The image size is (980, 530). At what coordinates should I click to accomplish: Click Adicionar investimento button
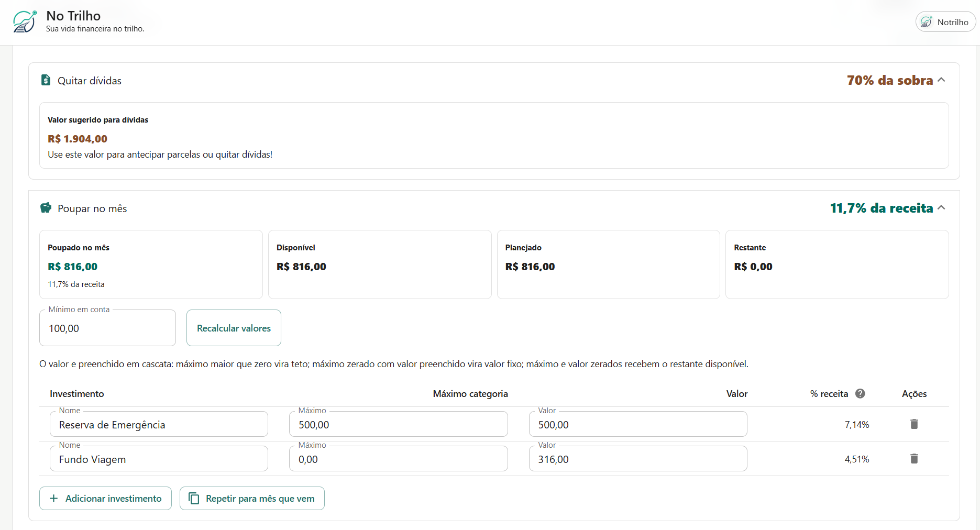(x=105, y=498)
